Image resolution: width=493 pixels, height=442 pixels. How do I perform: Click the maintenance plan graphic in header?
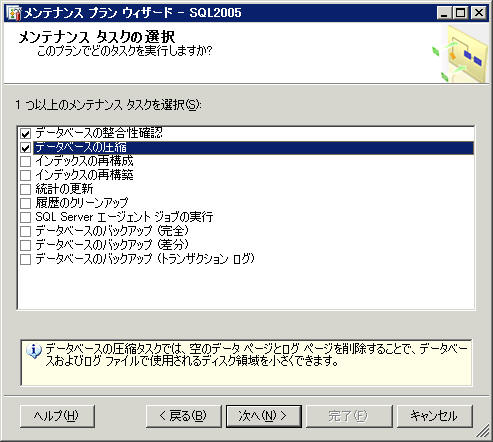pyautogui.click(x=461, y=54)
